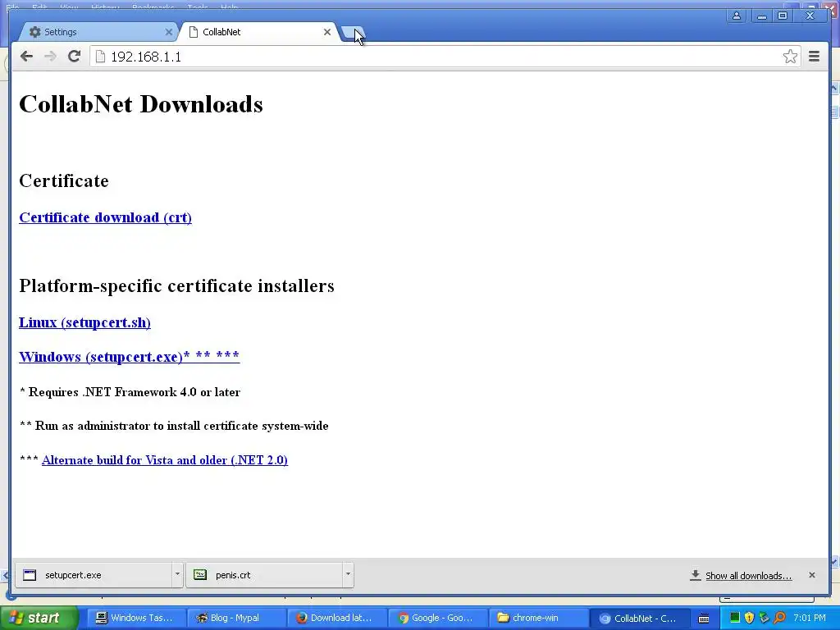Open the Windows Start menu

(39, 618)
